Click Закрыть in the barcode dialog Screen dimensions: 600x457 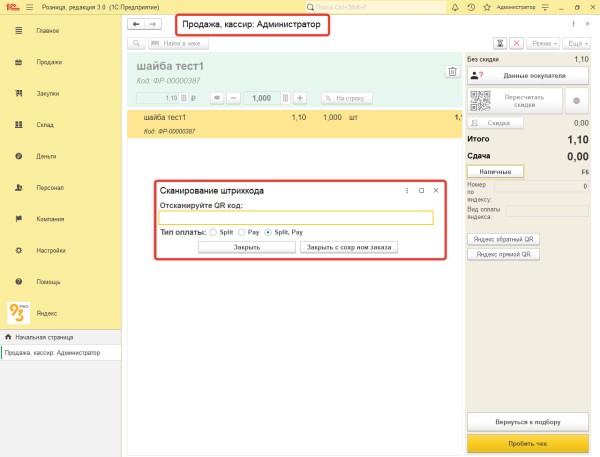[x=247, y=246]
